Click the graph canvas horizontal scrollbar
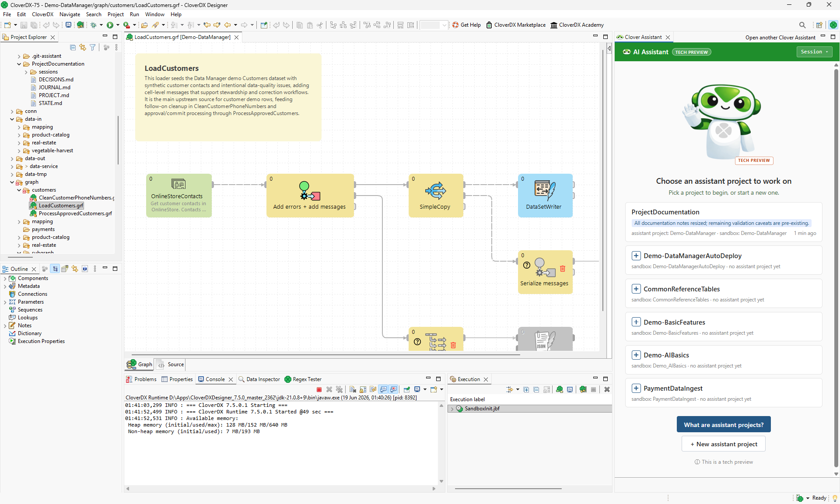The width and height of the screenshot is (840, 504). tap(325, 354)
